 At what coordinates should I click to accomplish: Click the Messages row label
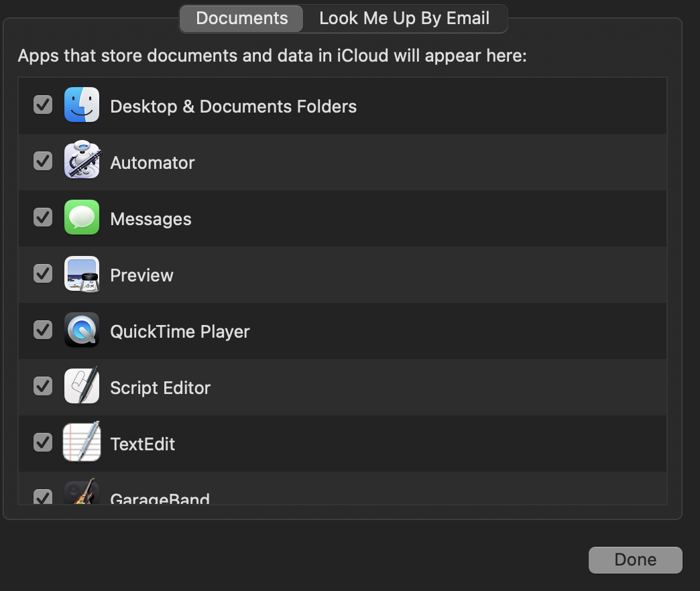click(x=151, y=219)
